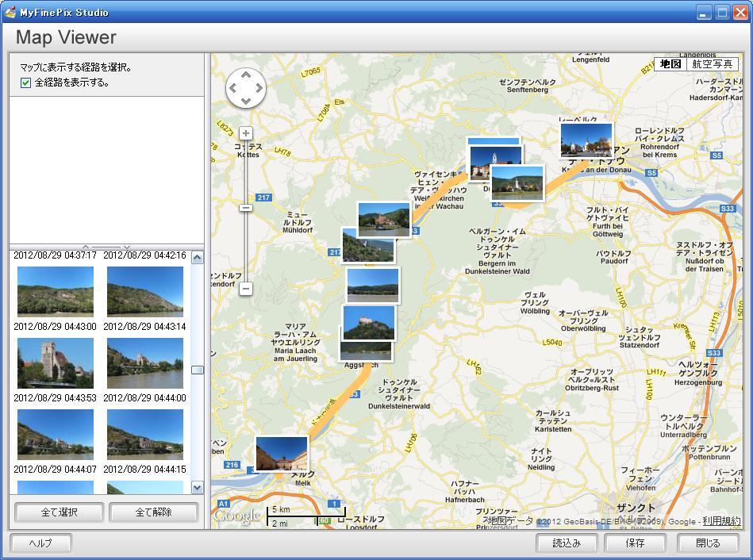Click the map zoom slider handle
The height and width of the screenshot is (560, 753).
point(246,207)
